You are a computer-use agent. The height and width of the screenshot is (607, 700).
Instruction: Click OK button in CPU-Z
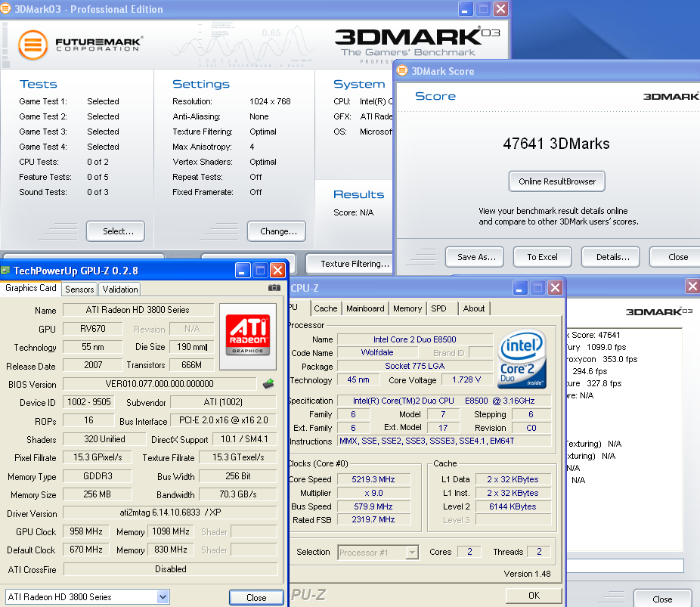point(534,596)
